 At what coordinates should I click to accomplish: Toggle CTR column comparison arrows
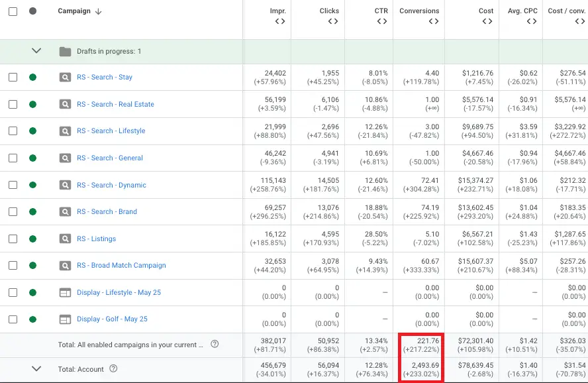tap(382, 21)
